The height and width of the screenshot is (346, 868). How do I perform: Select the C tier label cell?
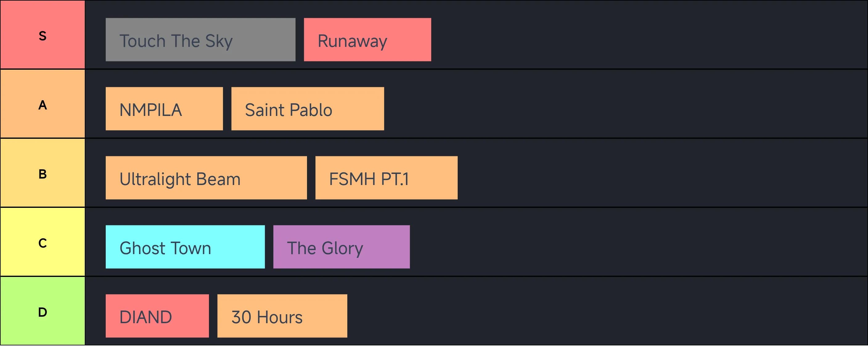pos(43,242)
